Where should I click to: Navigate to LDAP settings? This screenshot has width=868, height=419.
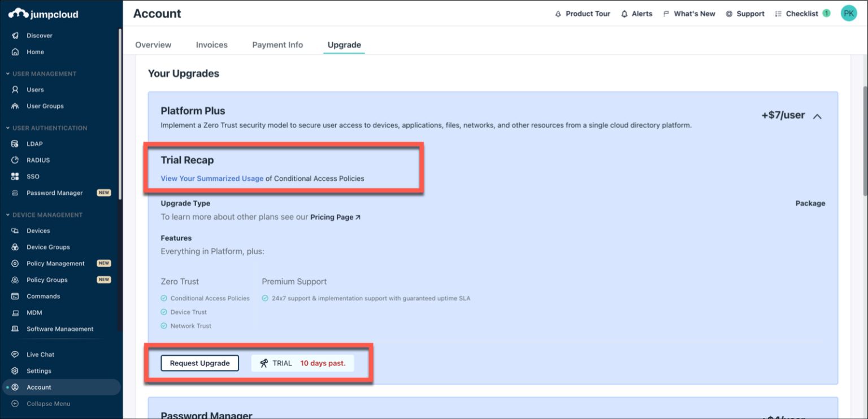pos(35,143)
